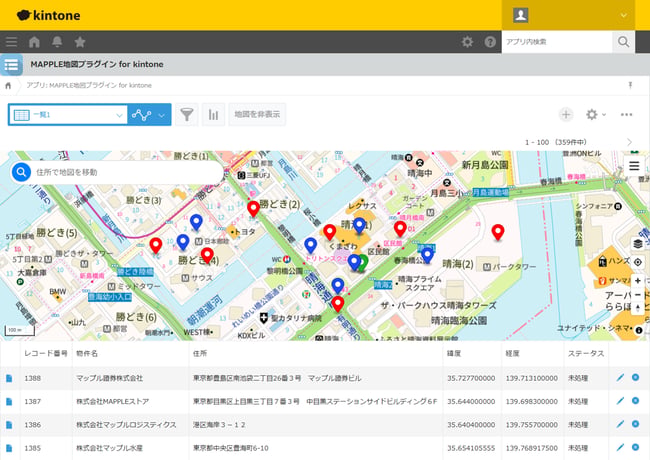Open the filter funnel icon
Image resolution: width=650 pixels, height=460 pixels.
(187, 115)
